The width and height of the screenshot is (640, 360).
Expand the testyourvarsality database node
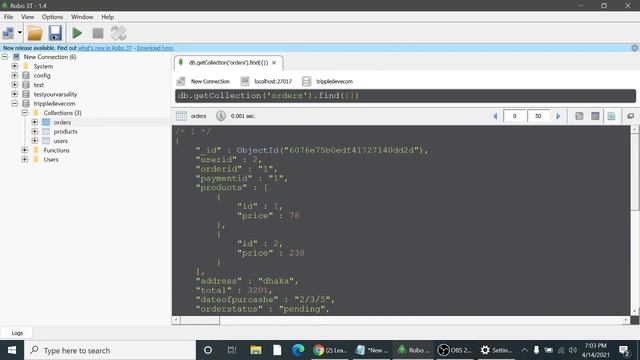(15, 94)
